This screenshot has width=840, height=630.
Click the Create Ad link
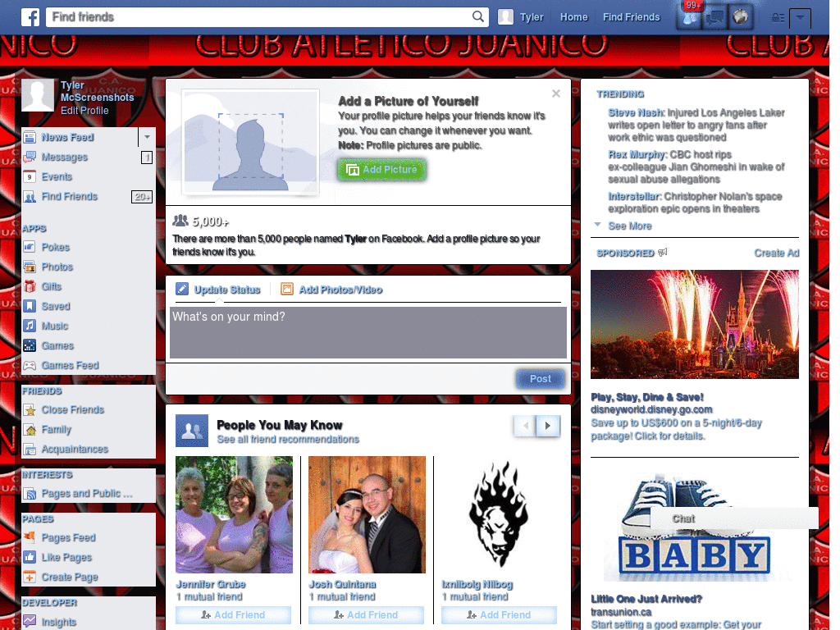click(776, 253)
